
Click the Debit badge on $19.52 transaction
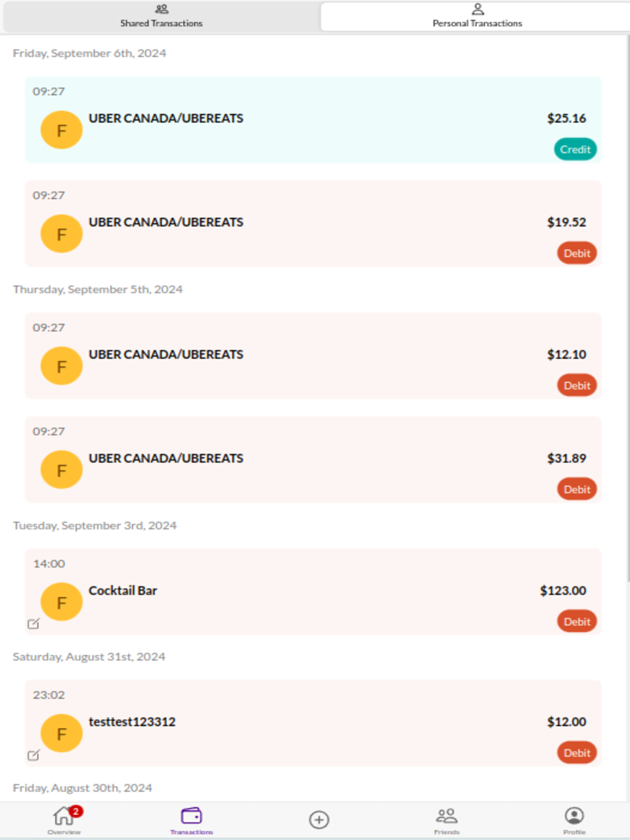[576, 253]
